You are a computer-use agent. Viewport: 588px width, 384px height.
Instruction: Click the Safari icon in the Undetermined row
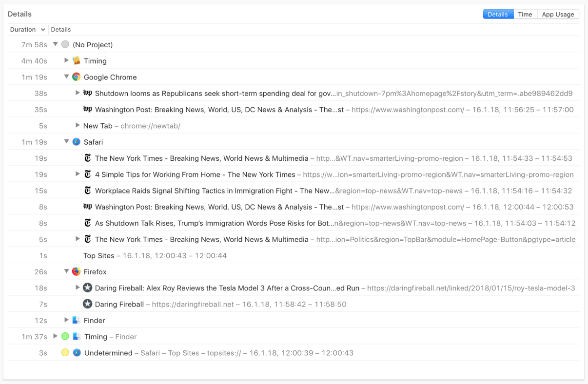pos(77,352)
